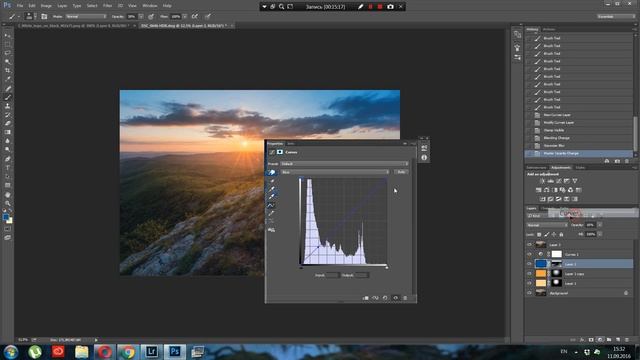640x360 pixels.
Task: Select the Crop tool
Action: [x=8, y=71]
